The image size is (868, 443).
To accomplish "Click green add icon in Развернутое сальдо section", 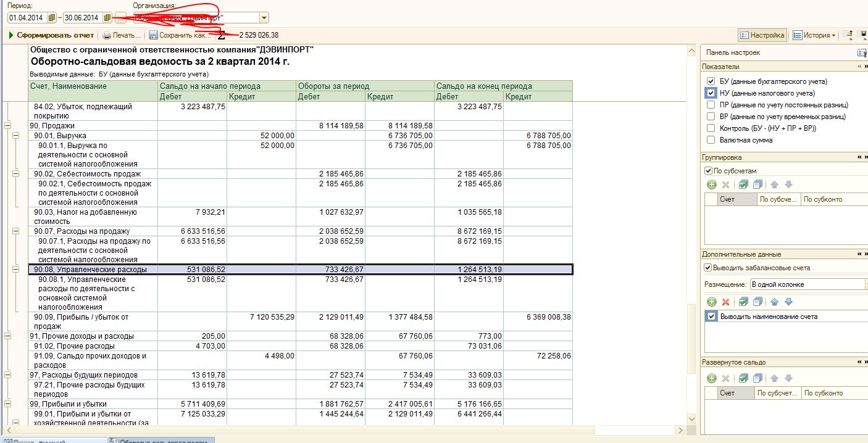I will 711,378.
